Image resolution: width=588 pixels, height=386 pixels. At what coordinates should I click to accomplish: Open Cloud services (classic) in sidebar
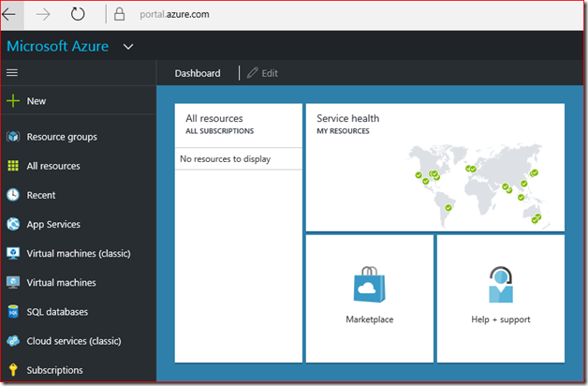tap(74, 341)
